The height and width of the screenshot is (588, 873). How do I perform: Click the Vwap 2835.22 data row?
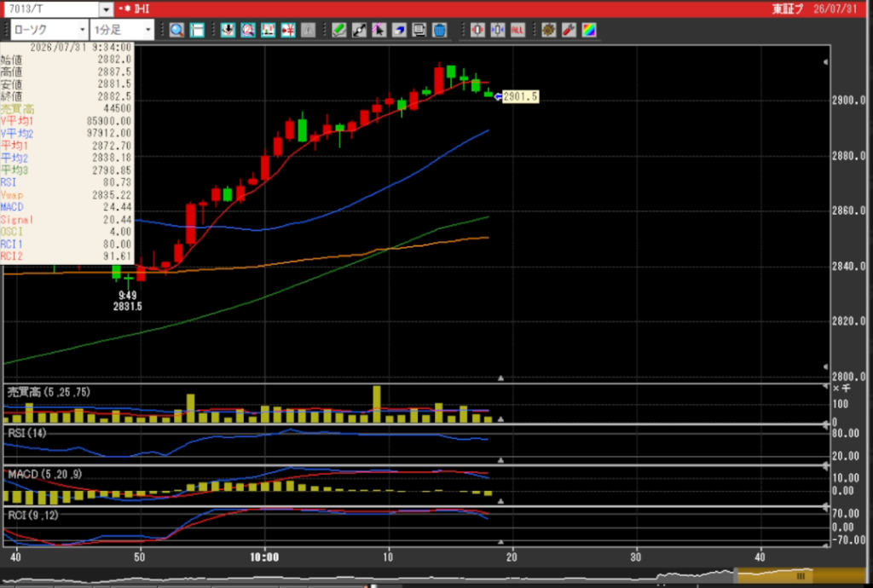point(66,195)
